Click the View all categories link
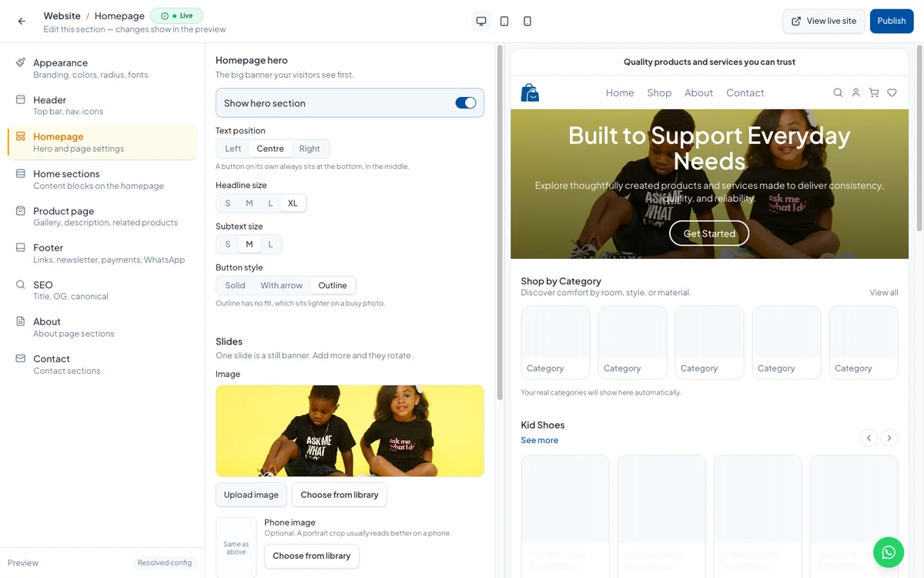924x578 pixels. pyautogui.click(x=884, y=292)
